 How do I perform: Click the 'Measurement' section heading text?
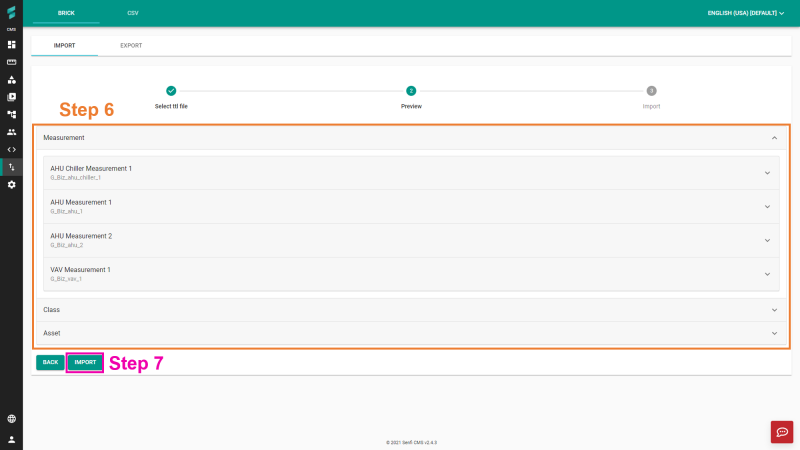click(x=64, y=138)
